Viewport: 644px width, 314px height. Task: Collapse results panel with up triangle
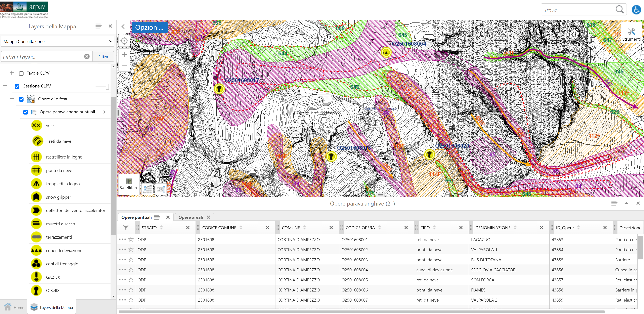[626, 203]
